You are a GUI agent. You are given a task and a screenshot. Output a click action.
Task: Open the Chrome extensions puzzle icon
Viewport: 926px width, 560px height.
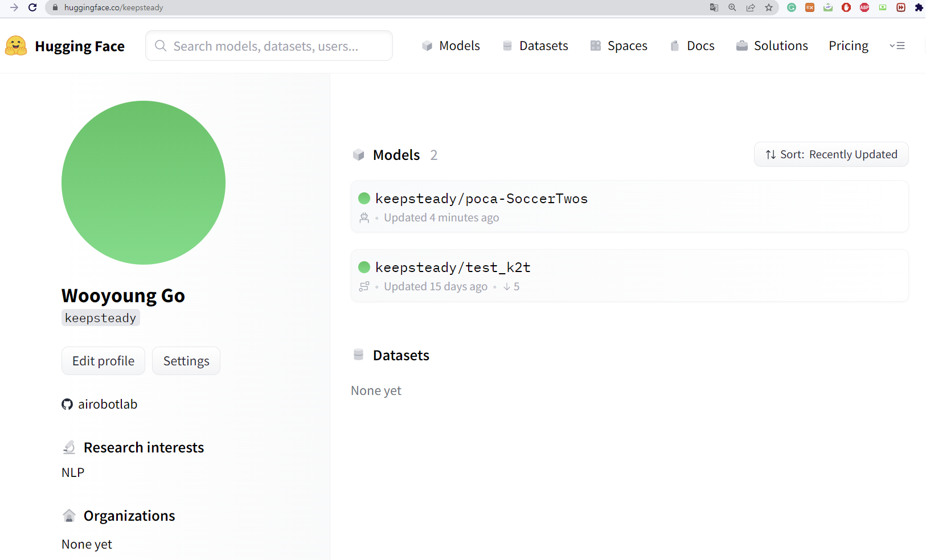pyautogui.click(x=919, y=7)
